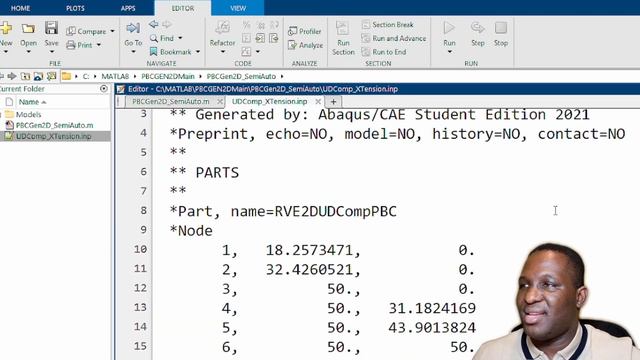This screenshot has height=360, width=640.
Task: Navigate back with the left arrow
Action: click(153, 24)
